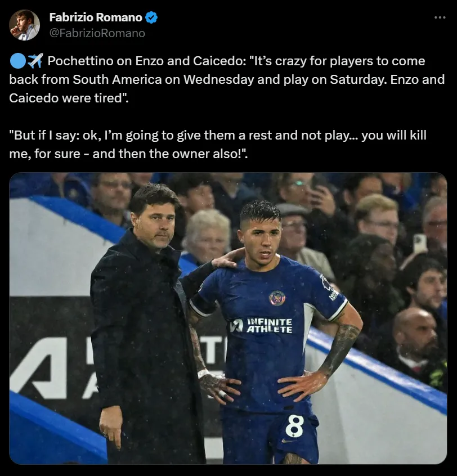Click the profile avatar next to Fabrizio Romano
Image resolution: width=457 pixels, height=476 pixels.
(24, 25)
